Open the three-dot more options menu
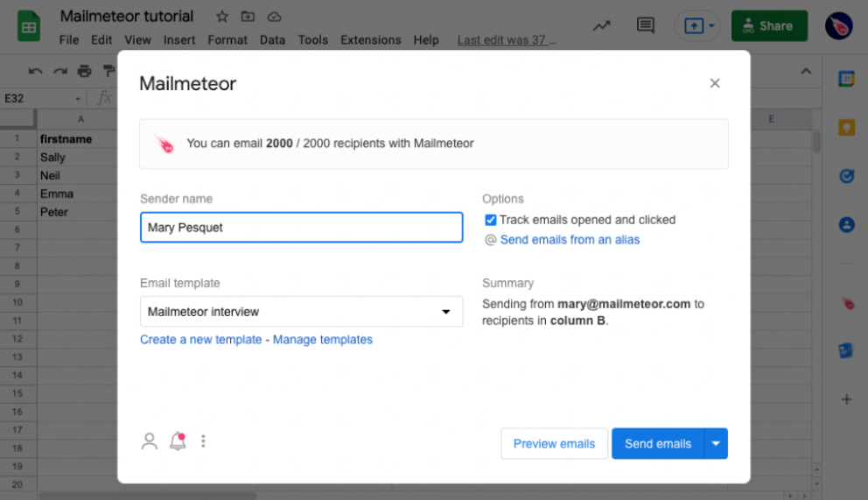The width and height of the screenshot is (868, 500). tap(203, 440)
